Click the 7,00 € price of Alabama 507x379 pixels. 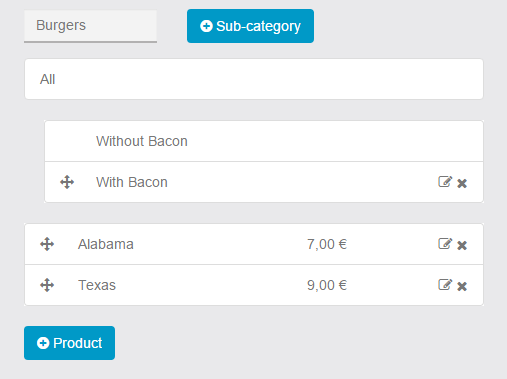point(327,244)
